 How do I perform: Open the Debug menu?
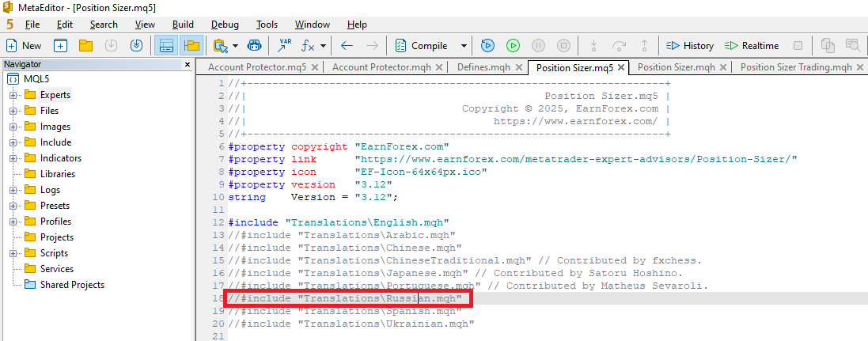pyautogui.click(x=225, y=25)
